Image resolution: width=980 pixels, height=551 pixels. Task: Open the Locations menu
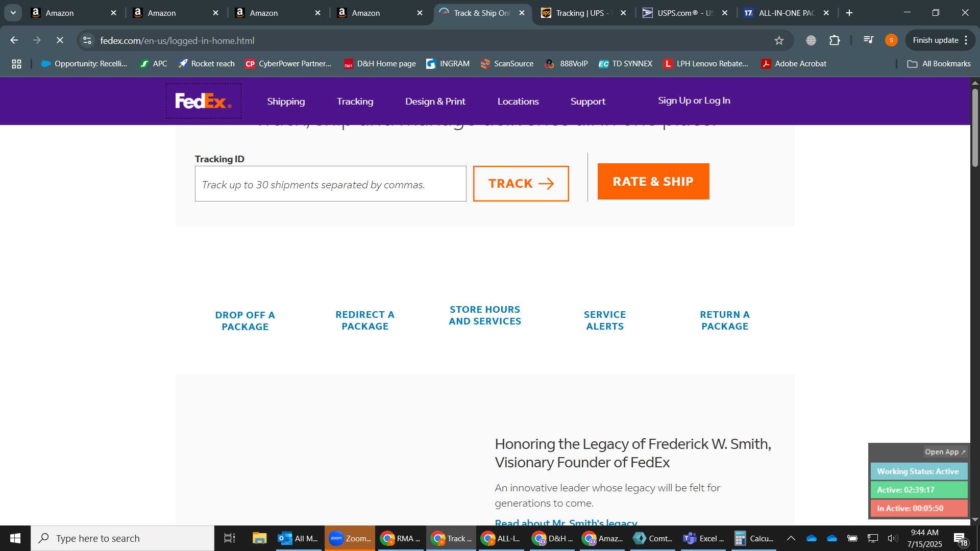518,102
